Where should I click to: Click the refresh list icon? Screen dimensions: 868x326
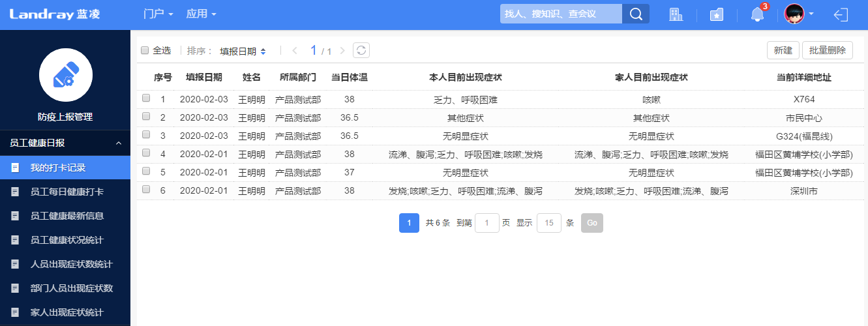coord(361,50)
